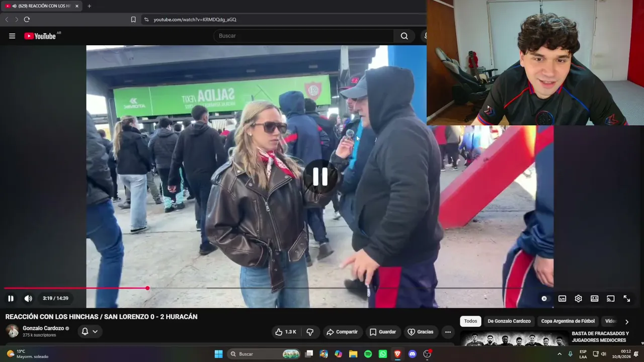This screenshot has width=644, height=362.
Task: Open File Explorer from the taskbar
Action: [353, 354]
